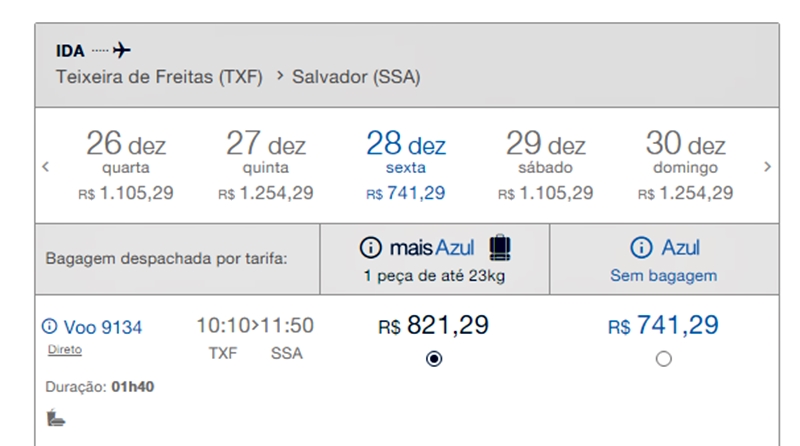Click the suitcase baggage icon

[x=500, y=247]
